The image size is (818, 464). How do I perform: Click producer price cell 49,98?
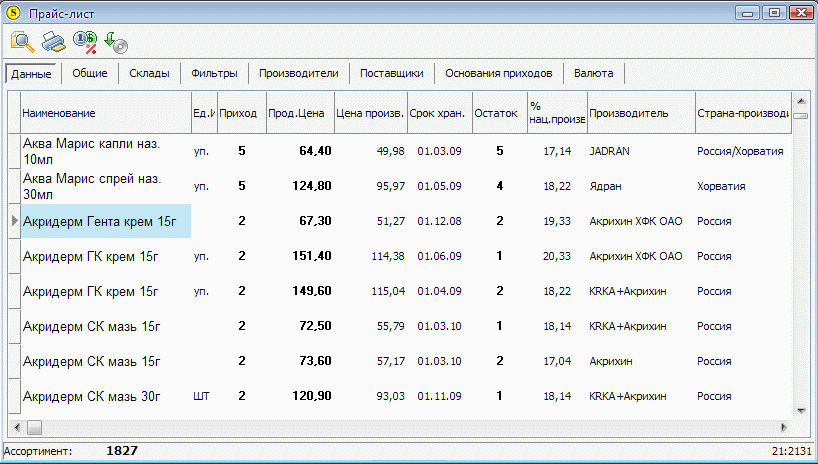coord(390,151)
